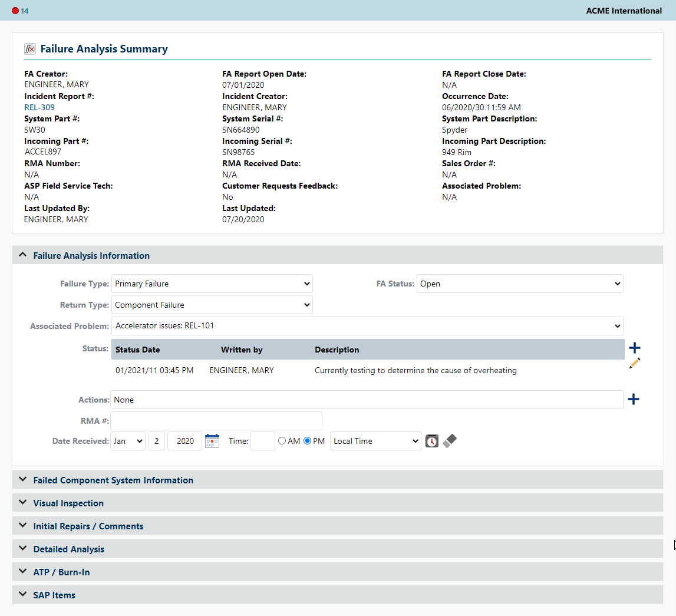Click ACME International company name
The image size is (676, 616).
click(624, 11)
